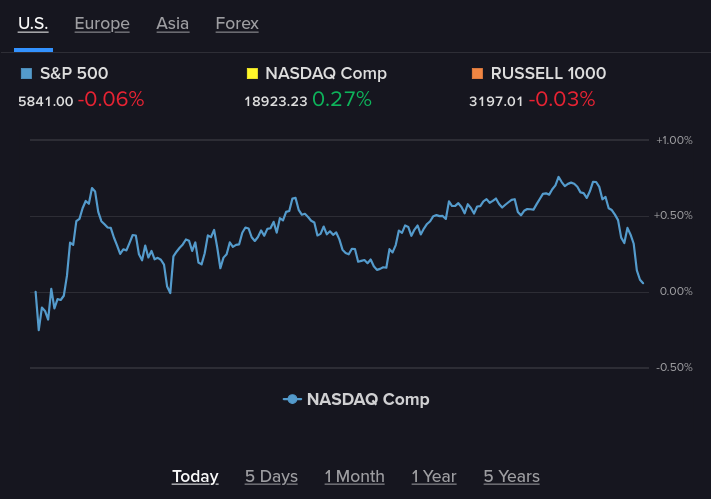
Task: Open the Asia markets tab
Action: tap(172, 23)
